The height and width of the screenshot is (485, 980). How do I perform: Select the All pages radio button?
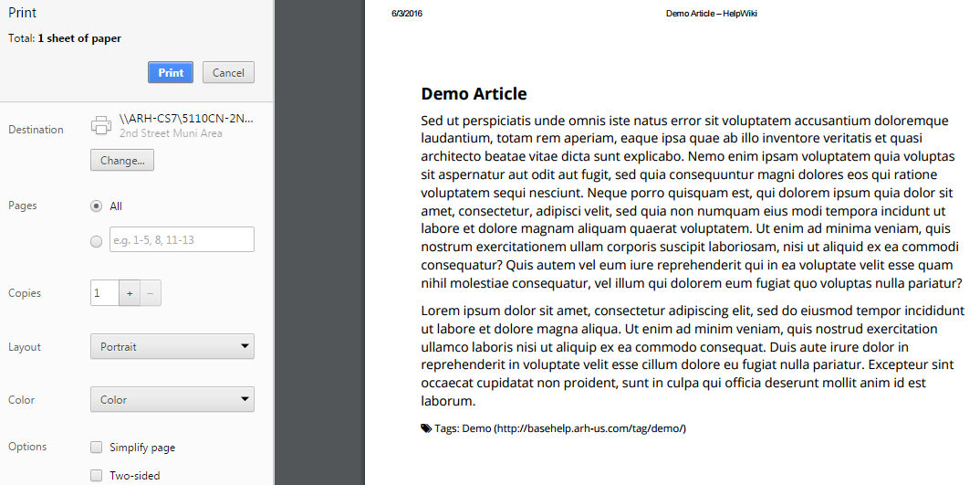click(96, 206)
